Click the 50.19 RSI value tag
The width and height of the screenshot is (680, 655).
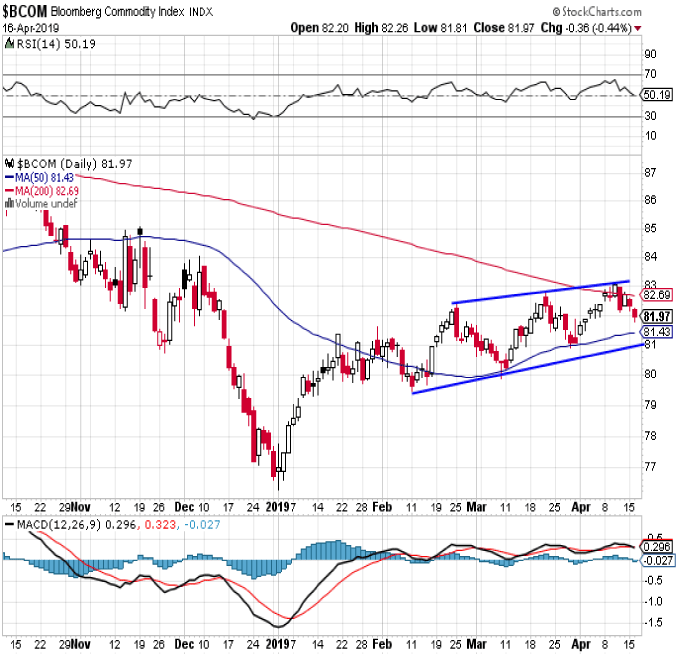[653, 94]
